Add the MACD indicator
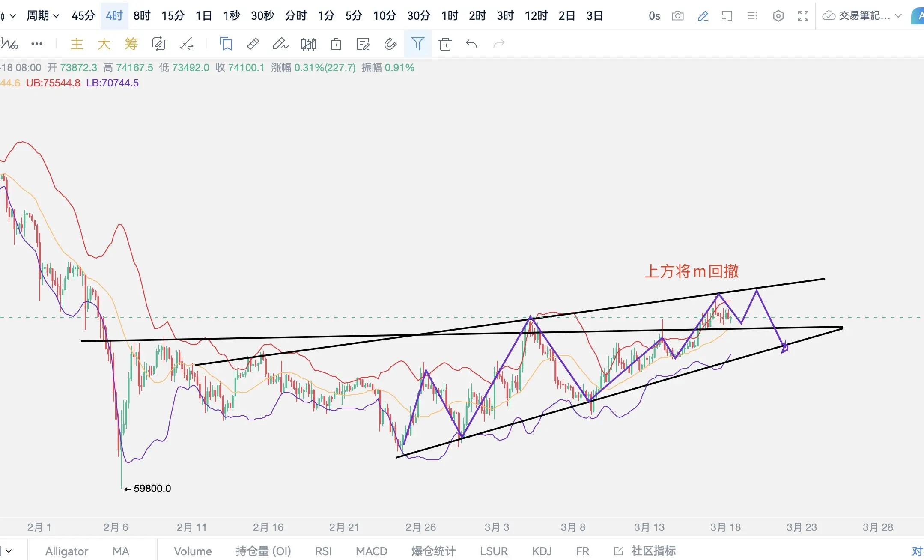Viewport: 924px width, 560px height. point(371,551)
